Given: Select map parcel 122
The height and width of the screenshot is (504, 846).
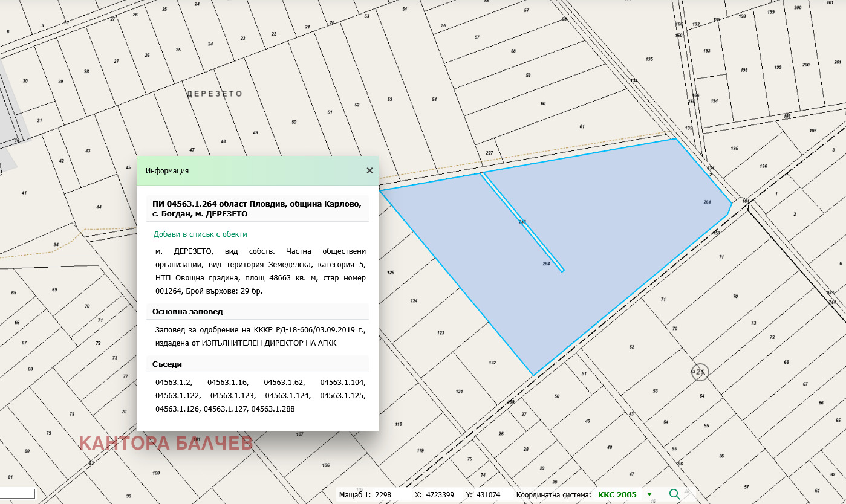Looking at the screenshot, I should click(492, 363).
